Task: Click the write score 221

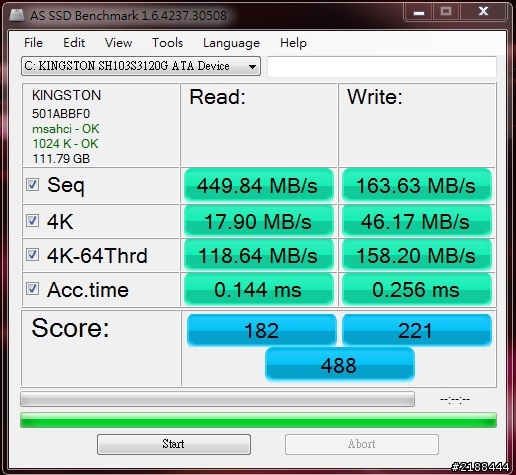Action: pos(417,330)
